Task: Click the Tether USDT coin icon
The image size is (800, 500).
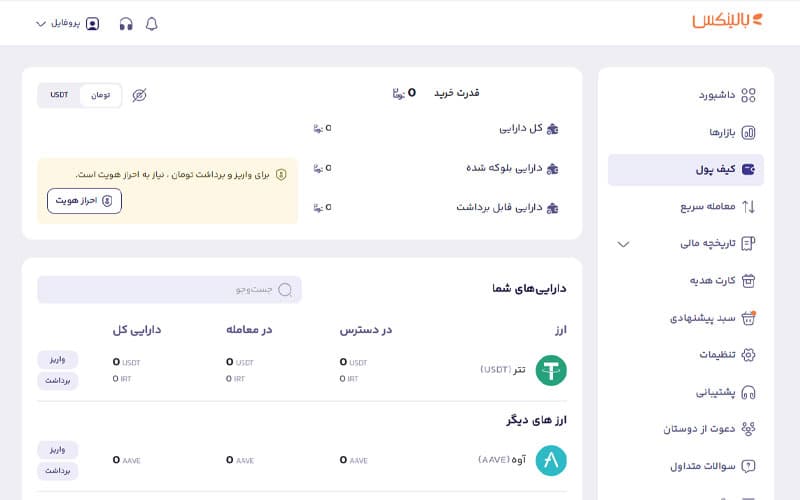Action: pyautogui.click(x=551, y=371)
